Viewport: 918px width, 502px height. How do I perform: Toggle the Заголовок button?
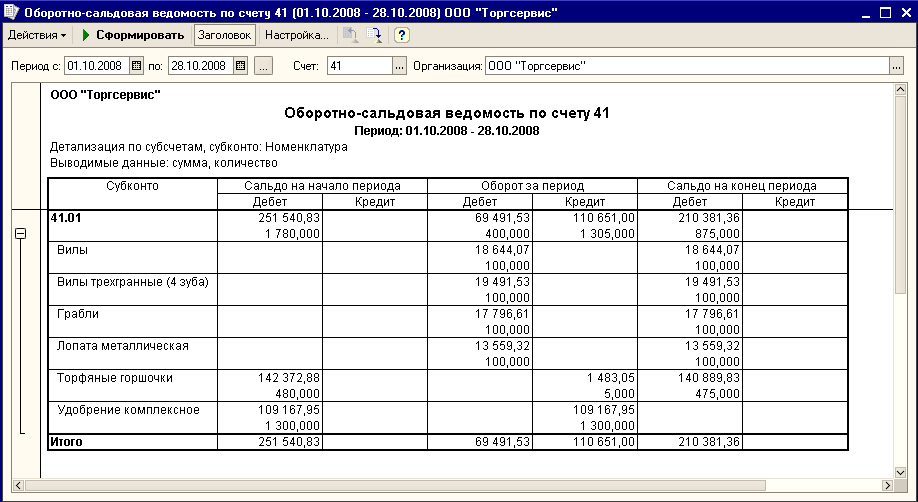tap(224, 35)
